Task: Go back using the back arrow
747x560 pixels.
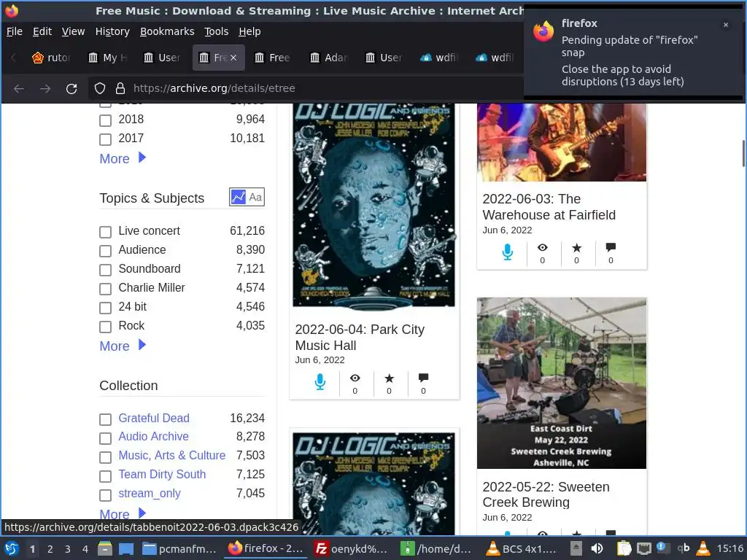Action: [x=19, y=88]
